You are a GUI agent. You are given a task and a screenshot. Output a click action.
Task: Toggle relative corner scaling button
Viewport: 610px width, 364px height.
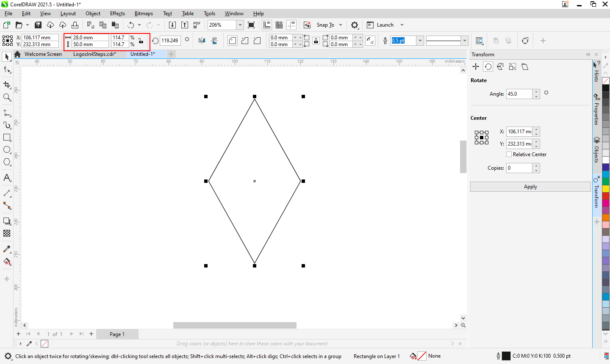pos(370,41)
